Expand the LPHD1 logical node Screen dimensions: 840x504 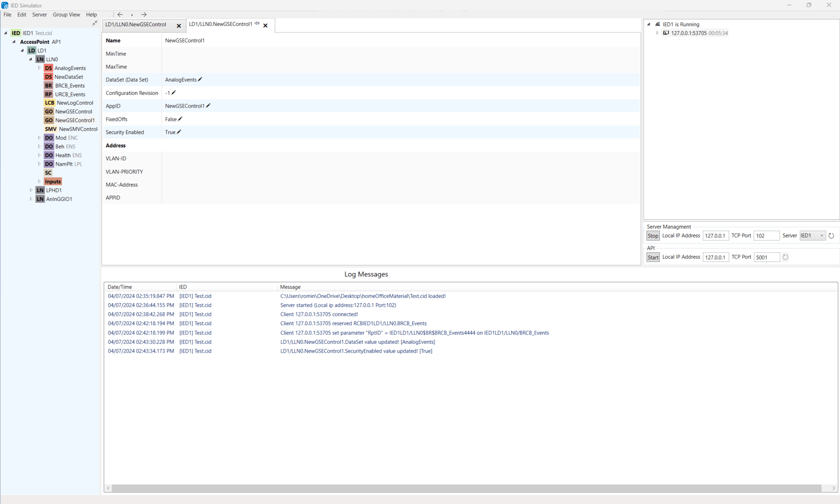coord(31,190)
